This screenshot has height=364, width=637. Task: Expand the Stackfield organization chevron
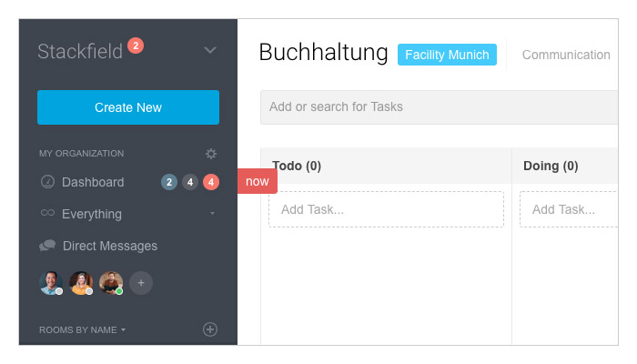[210, 50]
